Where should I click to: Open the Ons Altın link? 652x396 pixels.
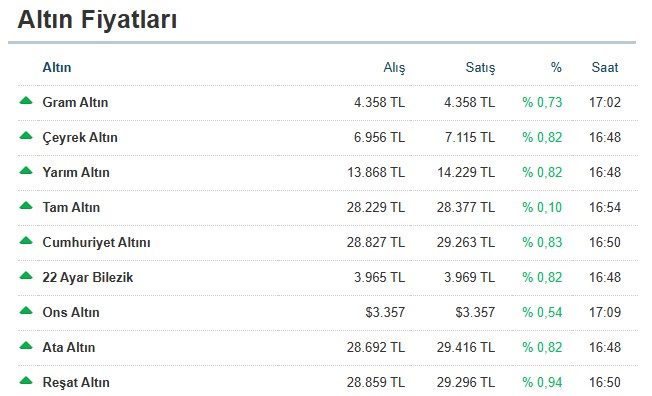click(x=71, y=312)
